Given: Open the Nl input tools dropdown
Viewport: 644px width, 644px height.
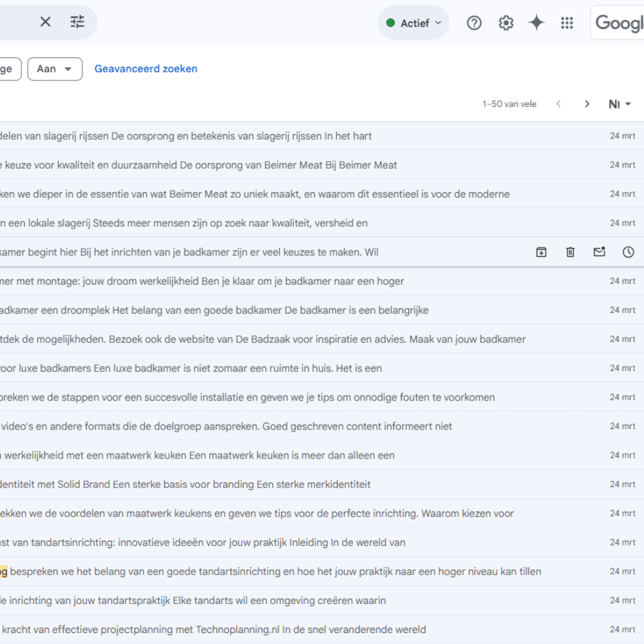Looking at the screenshot, I should point(620,104).
